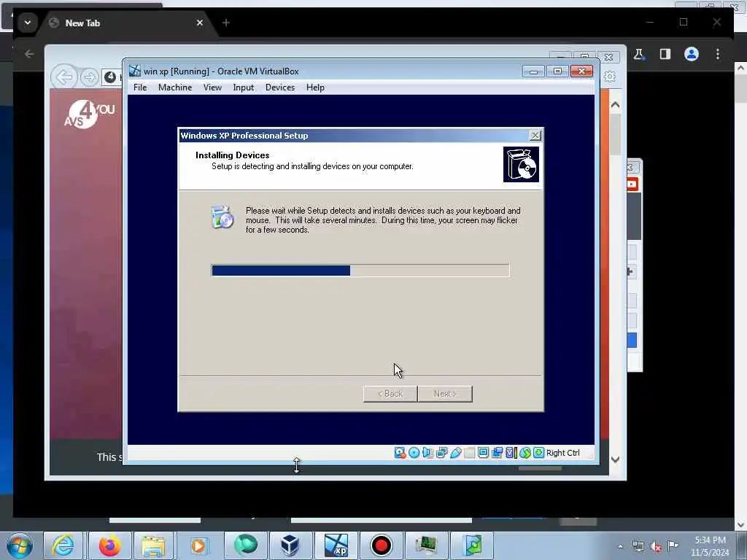
Task: Open the Machine menu in VirtualBox
Action: tap(175, 87)
